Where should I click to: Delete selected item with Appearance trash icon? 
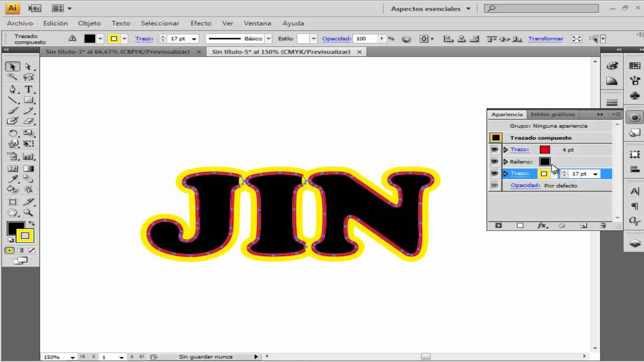[x=603, y=226]
